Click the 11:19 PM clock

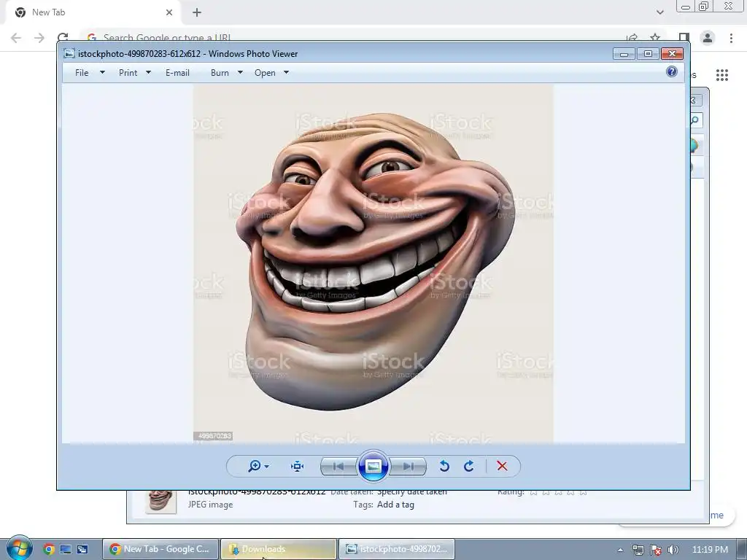pyautogui.click(x=710, y=550)
